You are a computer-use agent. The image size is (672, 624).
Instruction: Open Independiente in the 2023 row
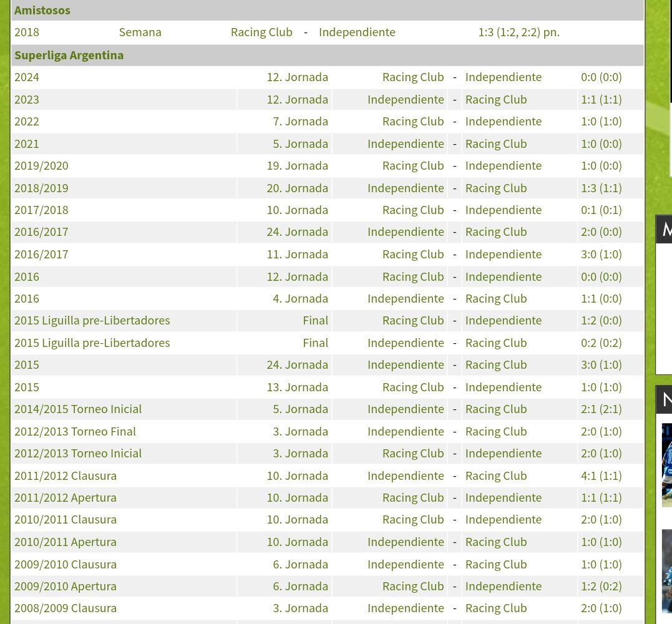406,99
